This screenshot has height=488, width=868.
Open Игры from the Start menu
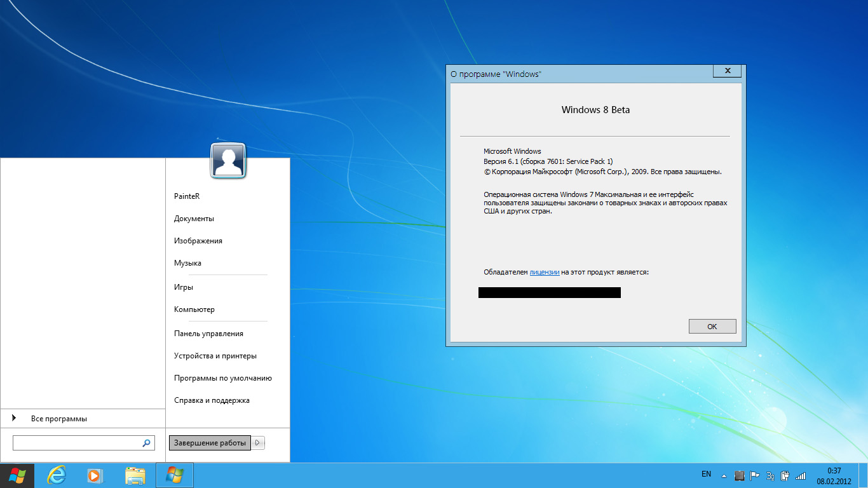pos(184,287)
